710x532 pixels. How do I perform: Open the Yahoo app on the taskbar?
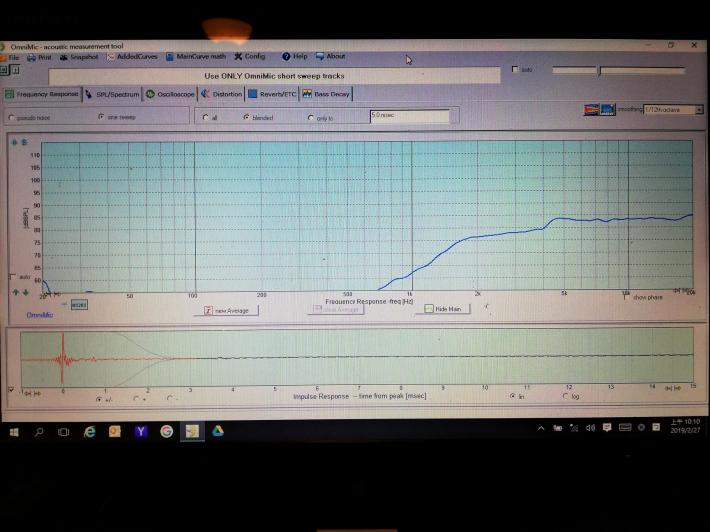click(141, 431)
